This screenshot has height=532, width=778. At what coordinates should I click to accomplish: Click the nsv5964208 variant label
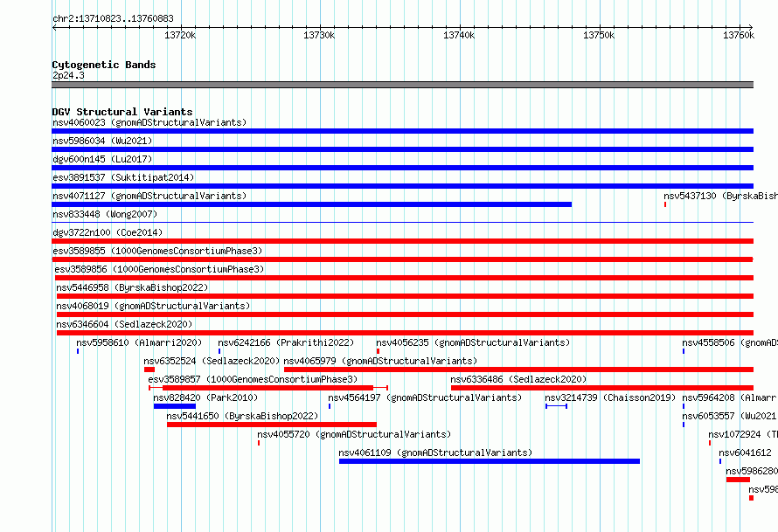[730, 397]
